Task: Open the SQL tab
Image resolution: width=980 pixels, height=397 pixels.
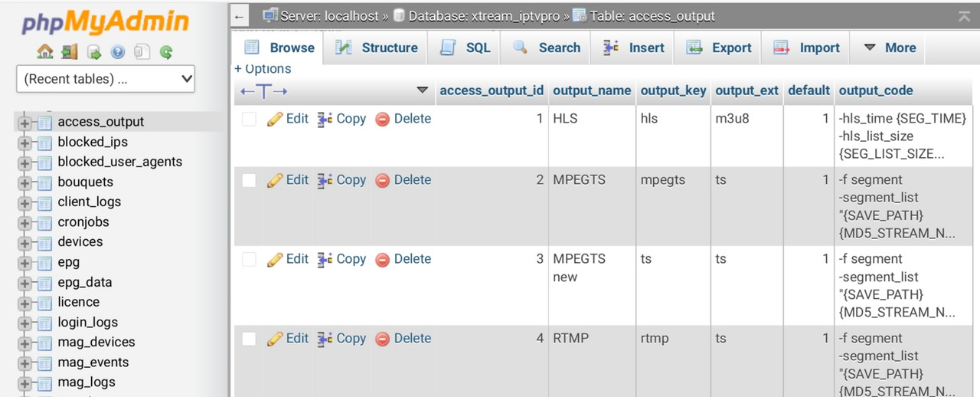Action: [x=465, y=48]
